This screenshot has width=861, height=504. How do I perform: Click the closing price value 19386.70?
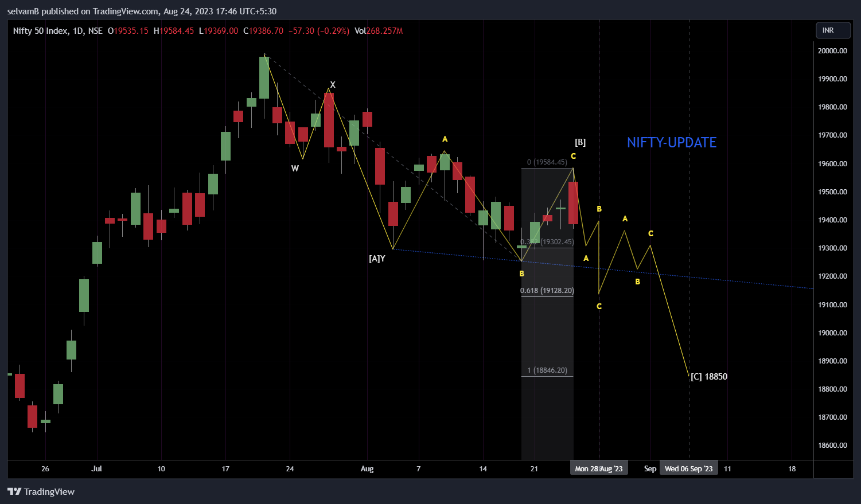coord(266,31)
